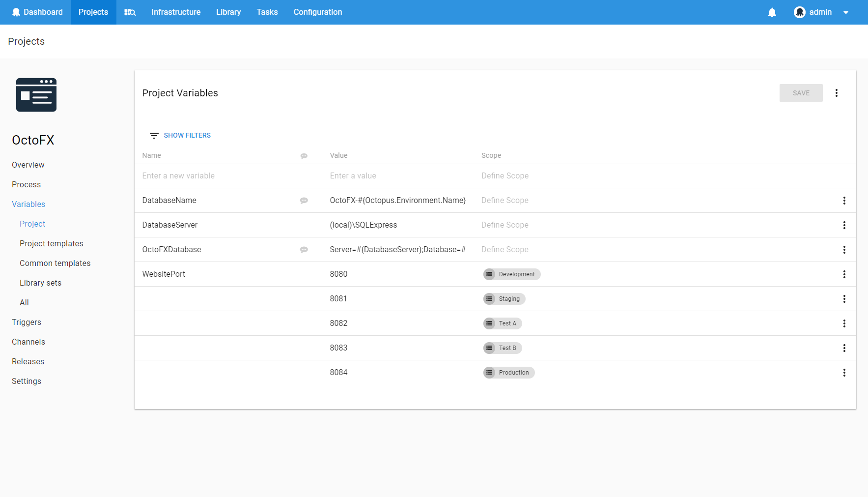
Task: Click the filter icon beside SHOW FILTERS
Action: 154,135
